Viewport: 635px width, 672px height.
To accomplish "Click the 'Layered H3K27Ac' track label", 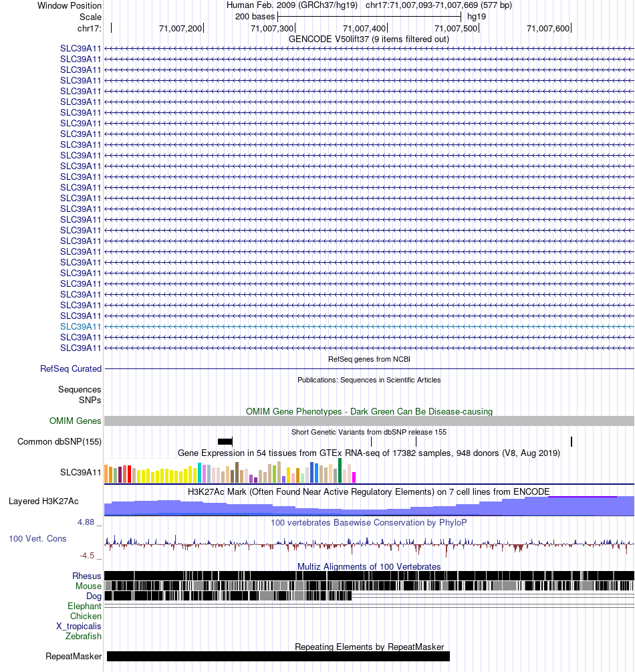I will tap(43, 501).
